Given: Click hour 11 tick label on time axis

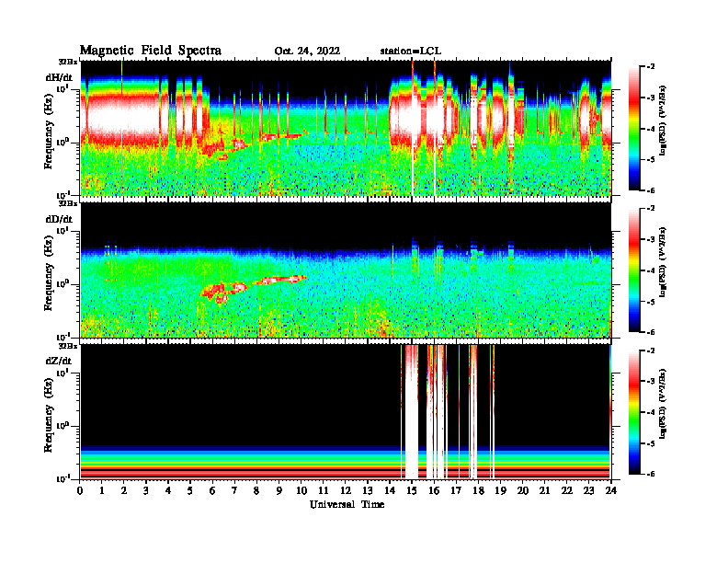Looking at the screenshot, I should (324, 491).
